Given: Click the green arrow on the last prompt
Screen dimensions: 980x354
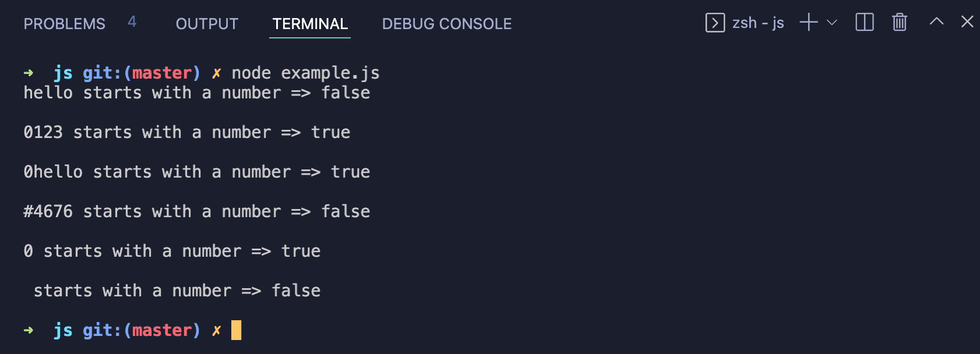Looking at the screenshot, I should point(29,330).
